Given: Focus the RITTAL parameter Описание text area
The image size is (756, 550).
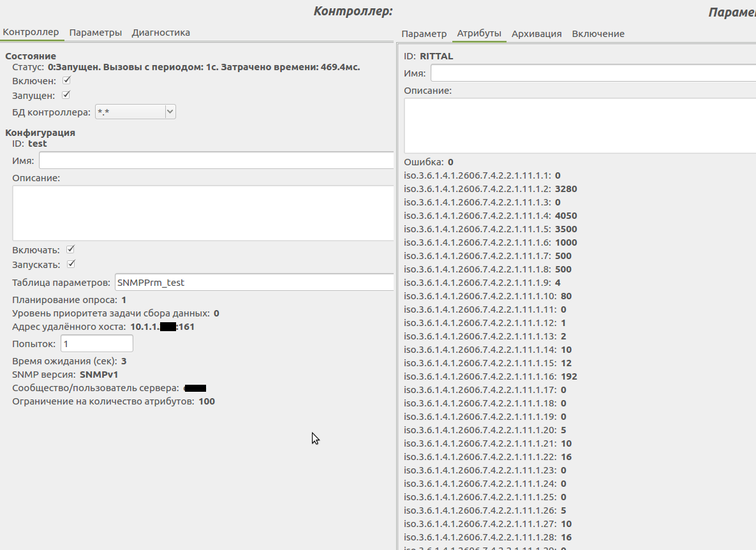Looking at the screenshot, I should click(579, 126).
